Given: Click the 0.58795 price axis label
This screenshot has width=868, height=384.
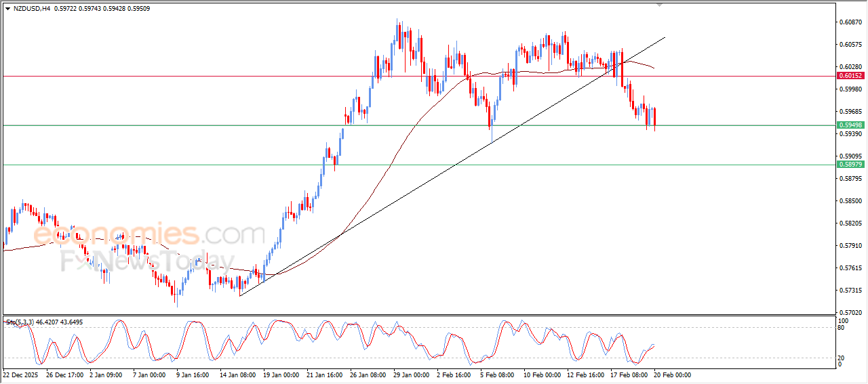Looking at the screenshot, I should point(850,179).
